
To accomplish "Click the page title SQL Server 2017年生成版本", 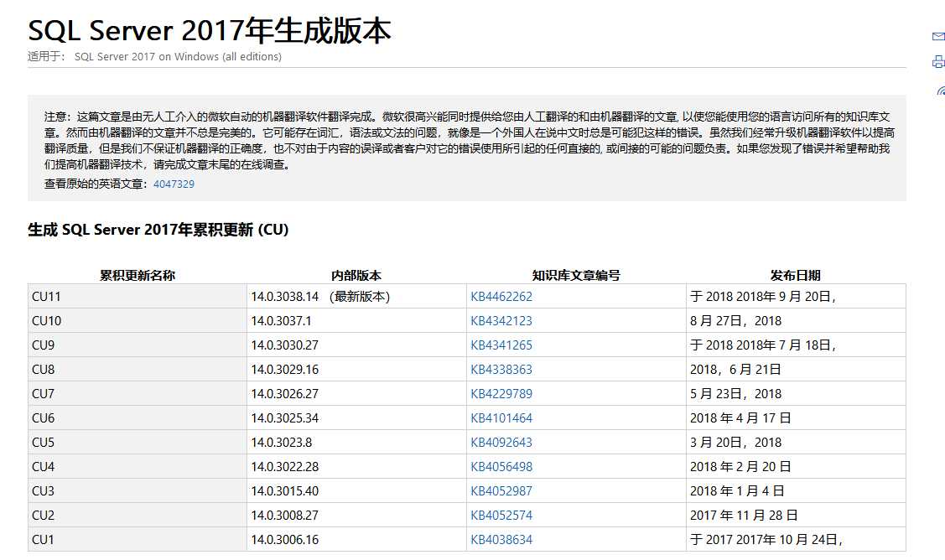I will [209, 30].
